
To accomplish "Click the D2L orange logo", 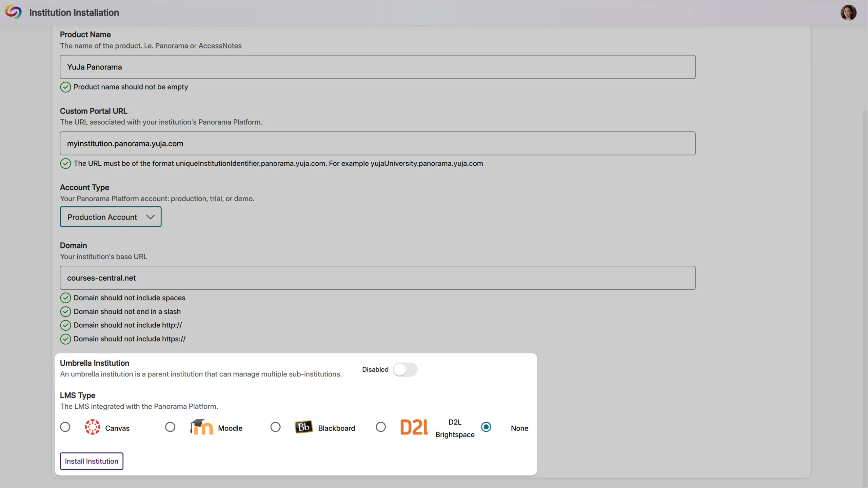I will tap(414, 427).
